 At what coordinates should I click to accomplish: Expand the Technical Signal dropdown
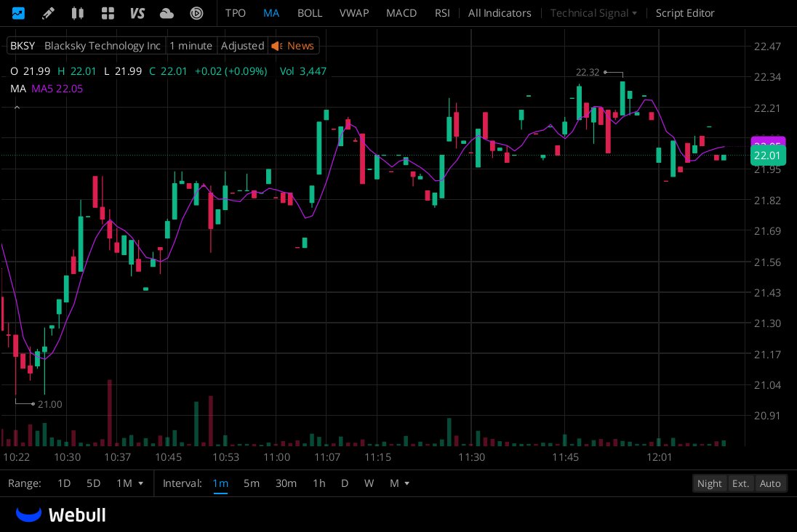point(593,12)
